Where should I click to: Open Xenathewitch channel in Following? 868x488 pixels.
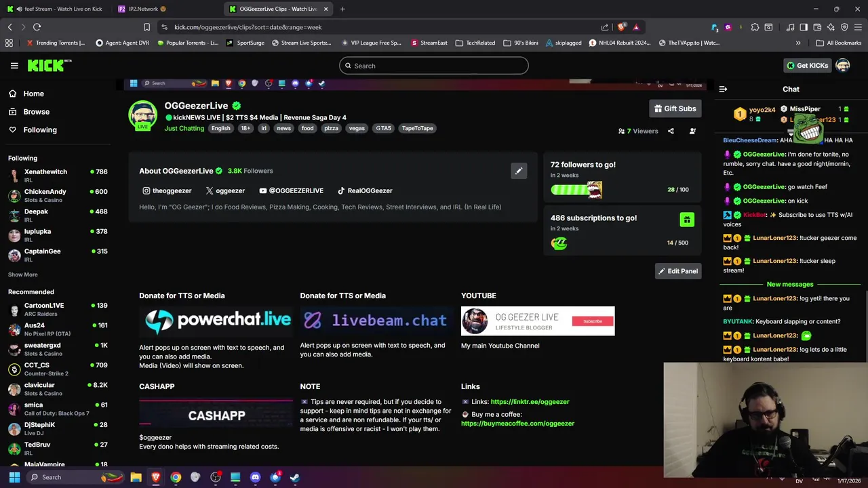tap(58, 176)
